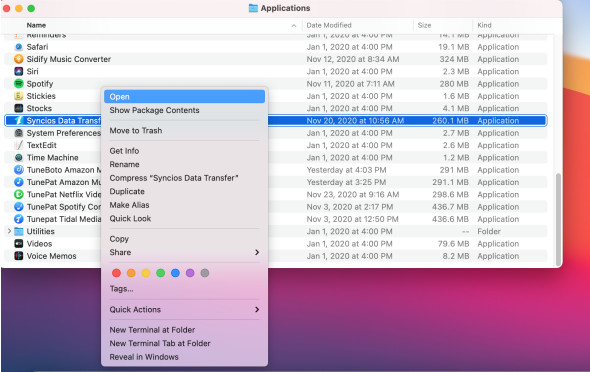Click the TunePat Amazon Music icon
Image resolution: width=590 pixels, height=372 pixels.
(18, 182)
